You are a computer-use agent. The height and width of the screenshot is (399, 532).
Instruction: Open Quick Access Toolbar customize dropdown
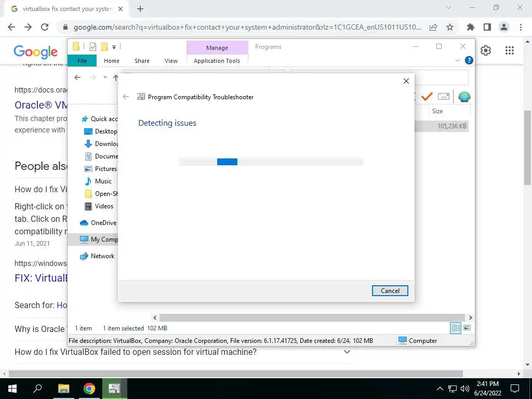coord(114,47)
